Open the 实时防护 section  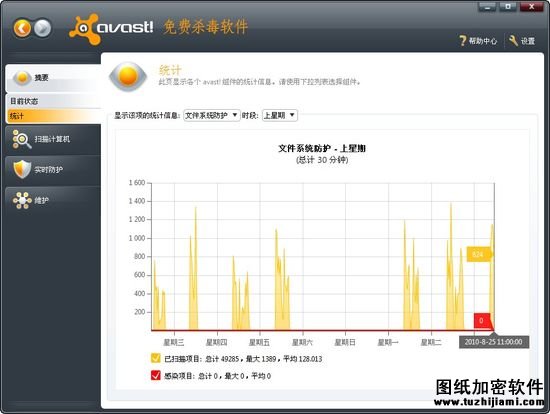pyautogui.click(x=53, y=170)
